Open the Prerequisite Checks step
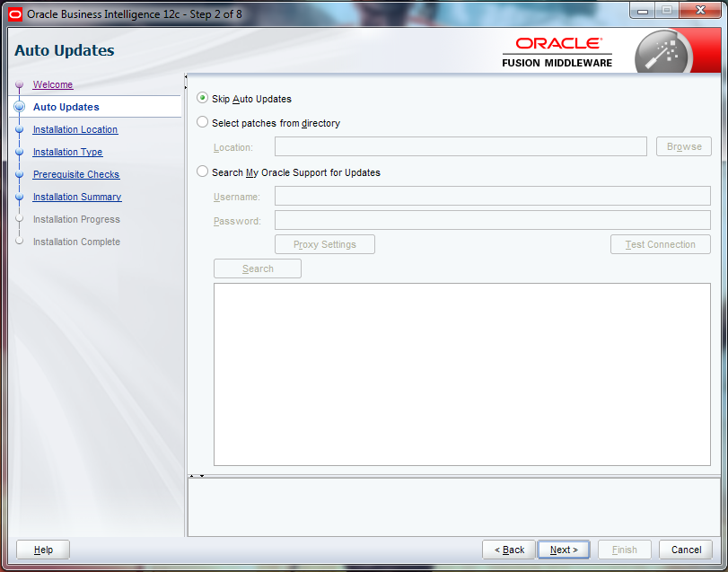This screenshot has width=728, height=572. 76,174
